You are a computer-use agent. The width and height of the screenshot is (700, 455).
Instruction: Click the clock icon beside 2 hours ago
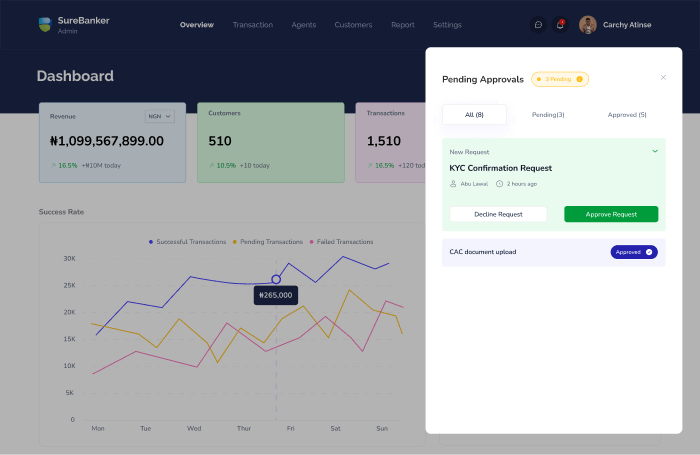click(x=500, y=184)
